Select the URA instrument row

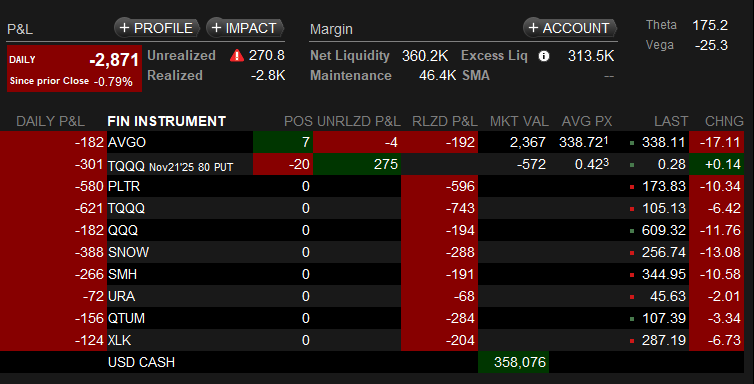pyautogui.click(x=372, y=297)
